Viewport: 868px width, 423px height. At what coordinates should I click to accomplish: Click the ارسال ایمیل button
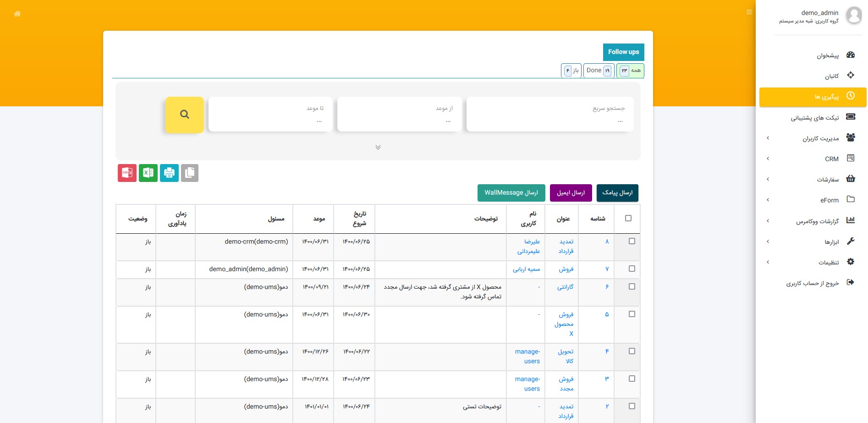tap(571, 193)
